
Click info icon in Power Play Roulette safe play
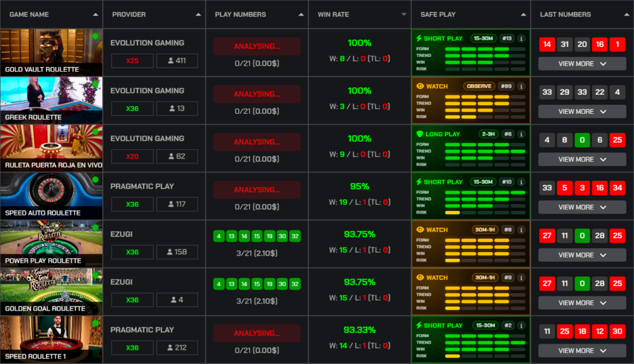click(521, 230)
